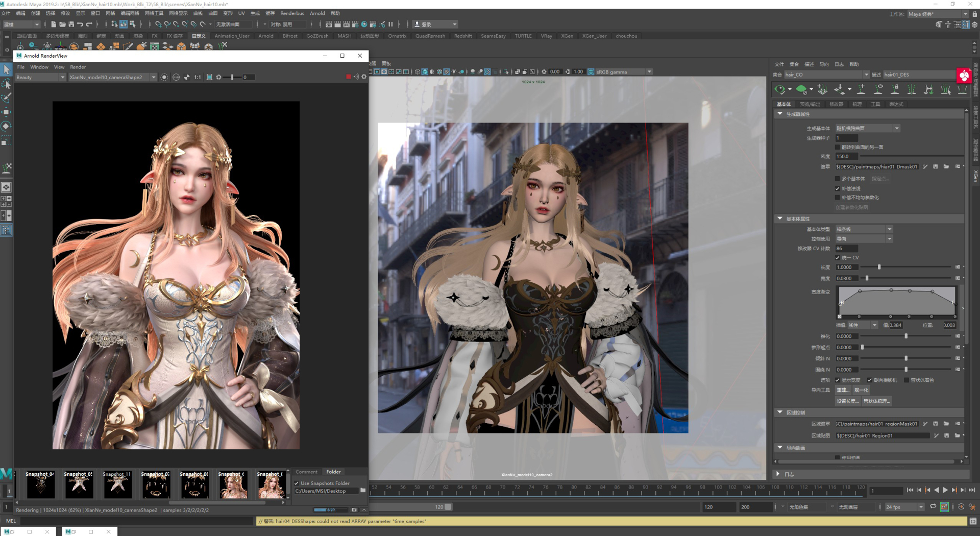Open the Render menu in Arnold RenderView
The image size is (980, 536).
(78, 67)
